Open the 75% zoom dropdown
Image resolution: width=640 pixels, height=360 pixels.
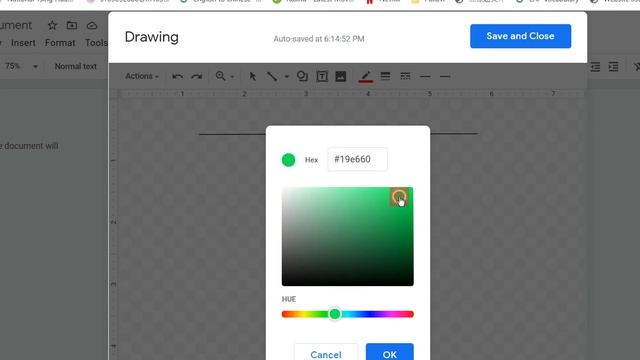click(21, 66)
